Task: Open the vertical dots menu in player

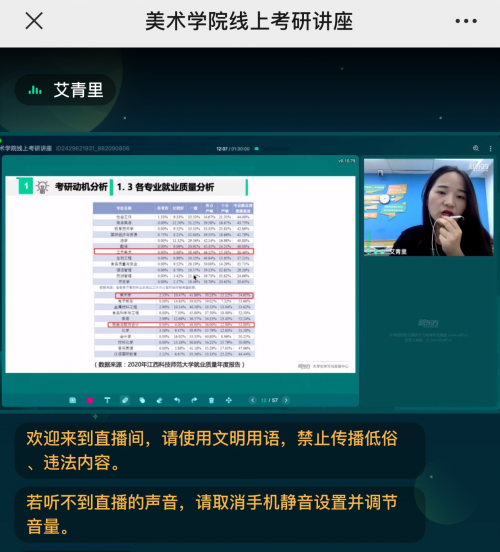Action: 490,149
